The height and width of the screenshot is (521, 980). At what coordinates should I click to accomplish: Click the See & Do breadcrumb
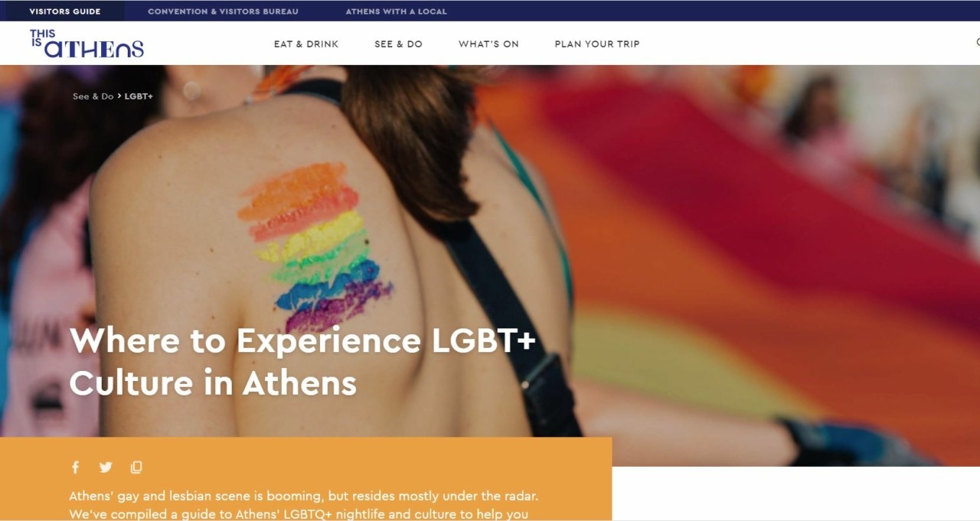pos(93,96)
